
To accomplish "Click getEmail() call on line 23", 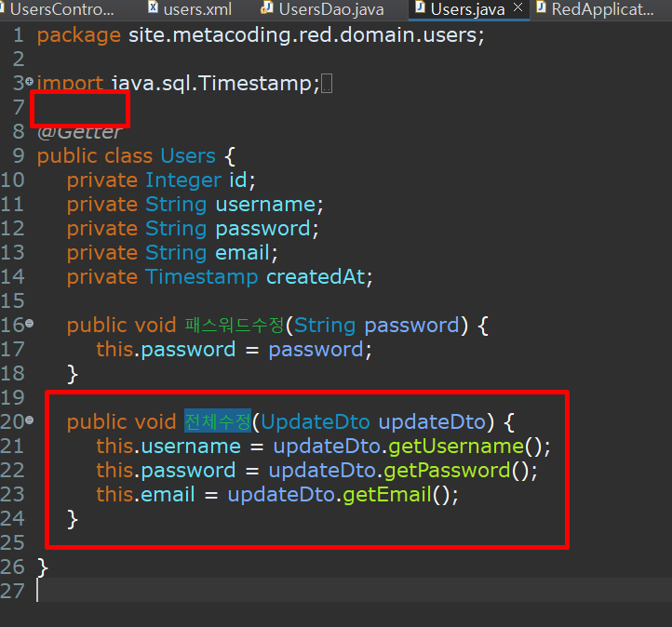I will (396, 495).
